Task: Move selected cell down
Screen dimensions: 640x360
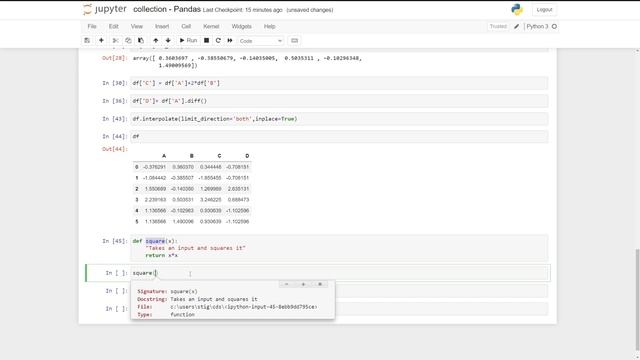Action: coord(168,40)
